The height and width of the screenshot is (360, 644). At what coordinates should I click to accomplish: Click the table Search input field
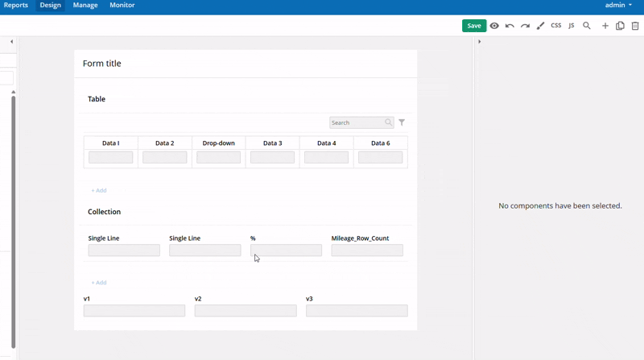pyautogui.click(x=356, y=122)
